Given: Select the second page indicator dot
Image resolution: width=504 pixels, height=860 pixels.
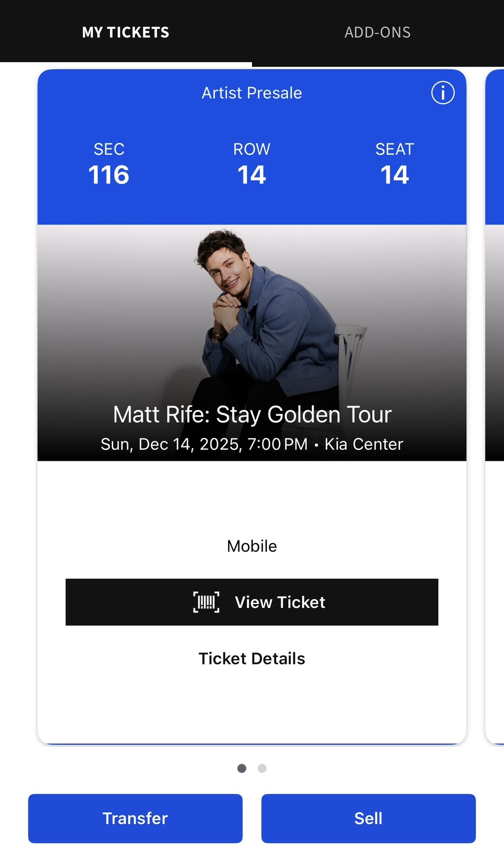Looking at the screenshot, I should [262, 768].
